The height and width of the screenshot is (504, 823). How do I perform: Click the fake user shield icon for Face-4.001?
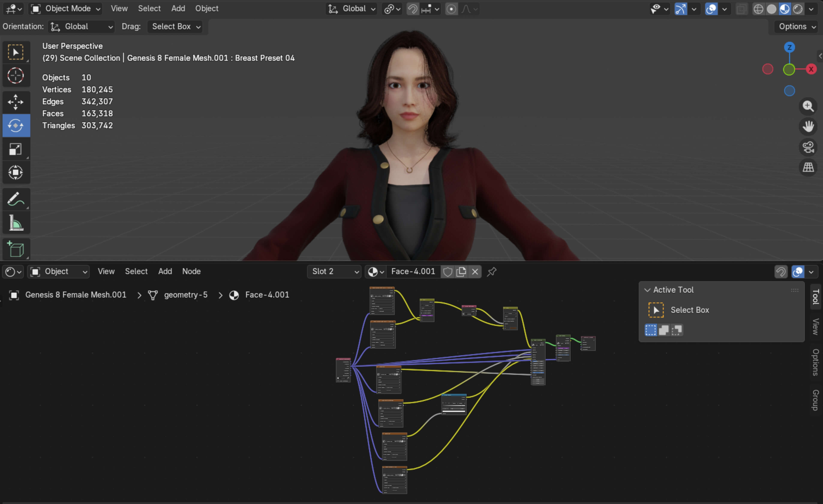click(448, 272)
